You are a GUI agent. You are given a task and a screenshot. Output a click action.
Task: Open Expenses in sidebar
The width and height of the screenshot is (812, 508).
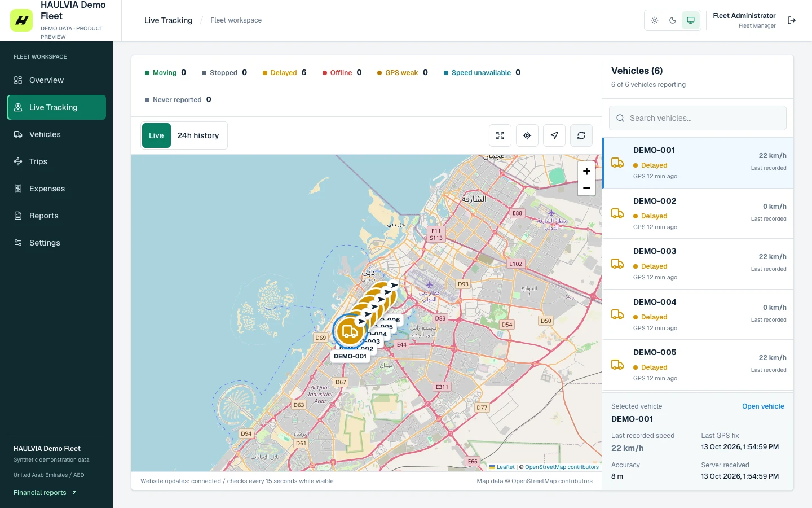(56, 189)
